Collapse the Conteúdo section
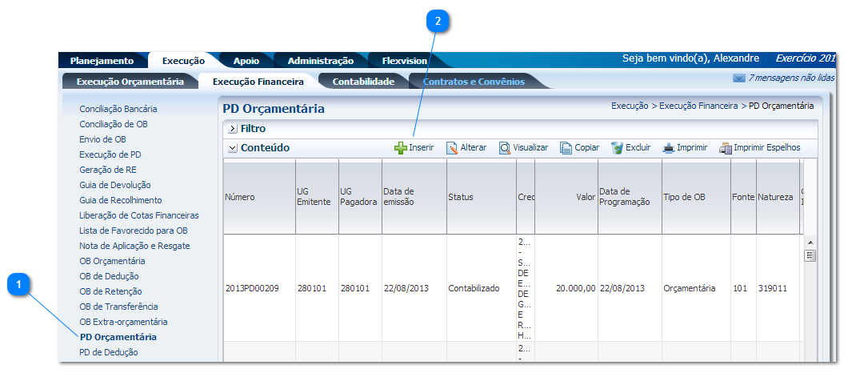The height and width of the screenshot is (389, 868). coord(232,148)
